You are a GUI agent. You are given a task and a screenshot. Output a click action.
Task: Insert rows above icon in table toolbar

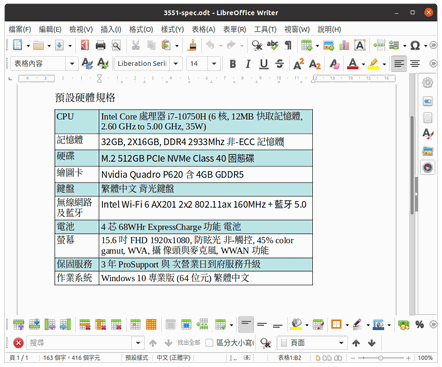[x=18, y=324]
